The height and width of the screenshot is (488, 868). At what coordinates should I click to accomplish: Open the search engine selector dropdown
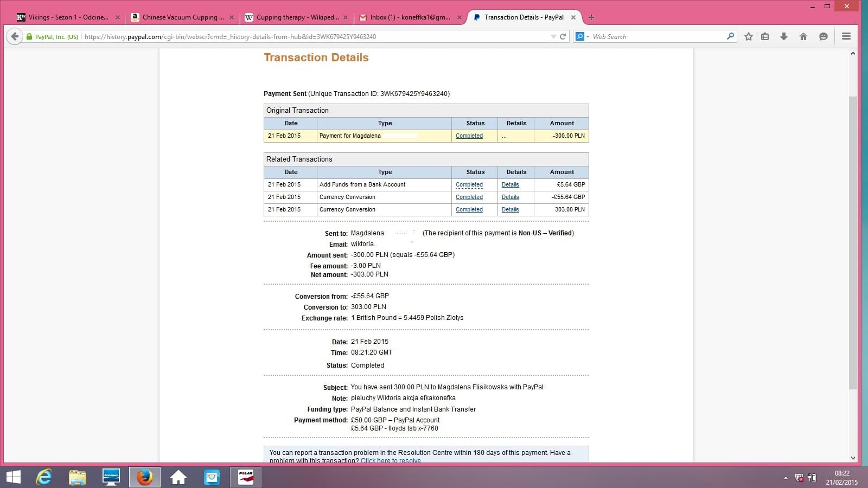(582, 36)
